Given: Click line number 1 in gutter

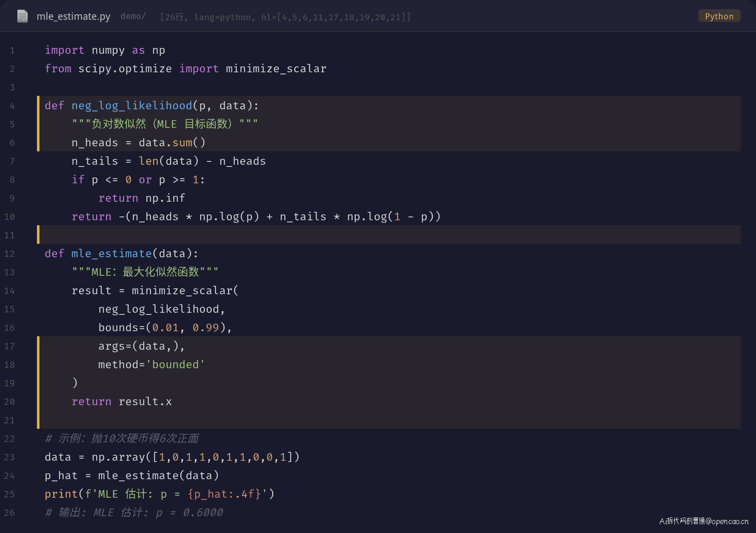Looking at the screenshot, I should (x=12, y=50).
